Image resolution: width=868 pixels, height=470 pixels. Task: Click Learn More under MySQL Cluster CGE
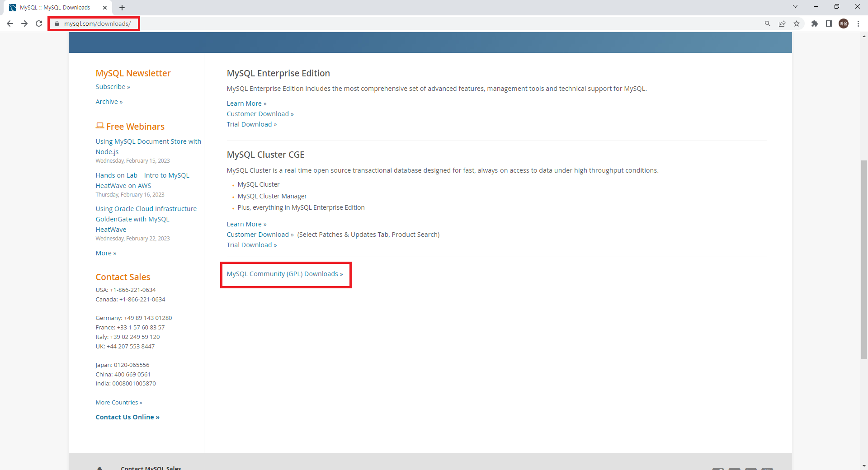(246, 224)
